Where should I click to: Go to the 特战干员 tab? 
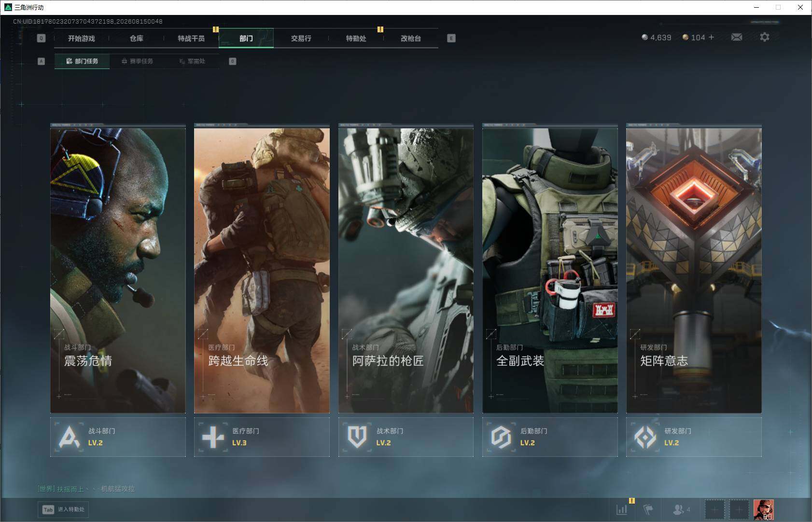point(191,38)
